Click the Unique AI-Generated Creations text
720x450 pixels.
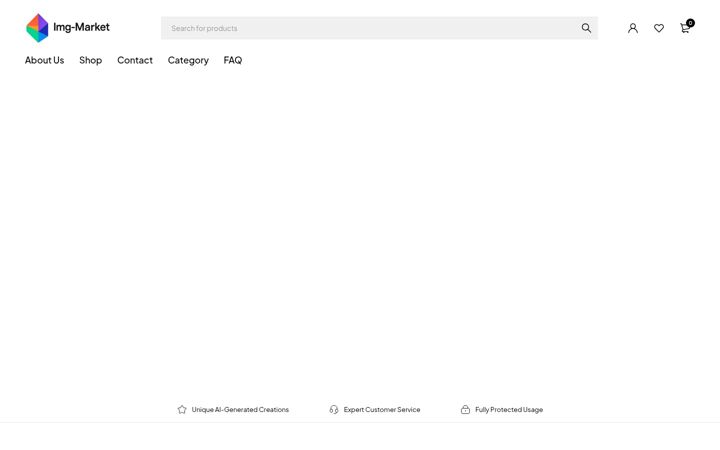tap(240, 410)
